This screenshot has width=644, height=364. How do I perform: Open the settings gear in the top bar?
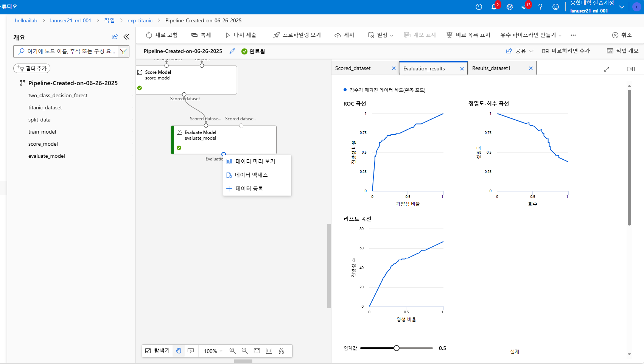pos(510,6)
